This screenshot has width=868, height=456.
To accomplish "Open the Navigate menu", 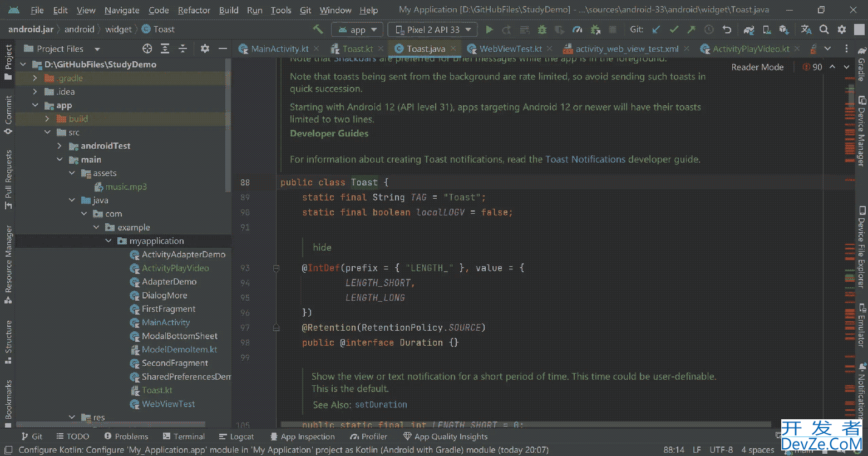I will coord(122,10).
